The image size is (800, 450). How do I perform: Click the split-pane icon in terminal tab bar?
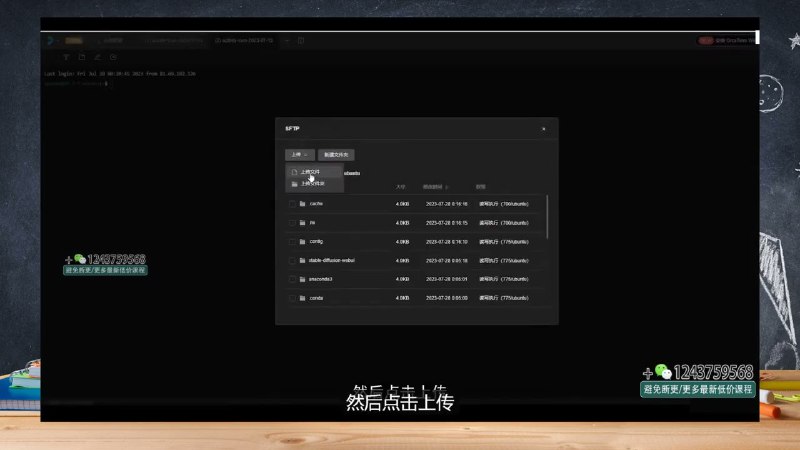click(301, 40)
